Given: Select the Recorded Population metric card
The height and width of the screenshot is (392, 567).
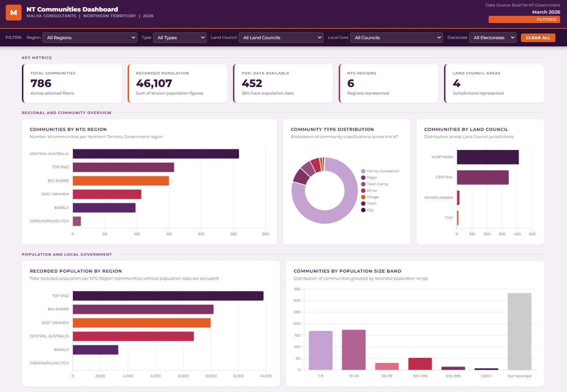Looking at the screenshot, I should [x=178, y=83].
